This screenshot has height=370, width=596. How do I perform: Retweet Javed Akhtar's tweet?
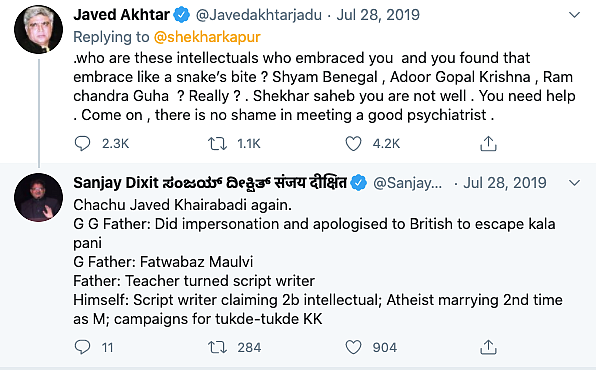pyautogui.click(x=217, y=143)
